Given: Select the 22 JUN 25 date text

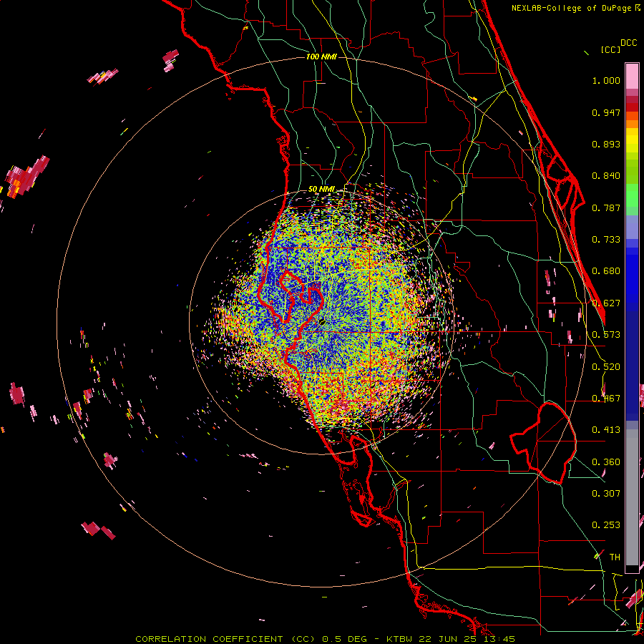Looking at the screenshot, I should (x=448, y=639).
